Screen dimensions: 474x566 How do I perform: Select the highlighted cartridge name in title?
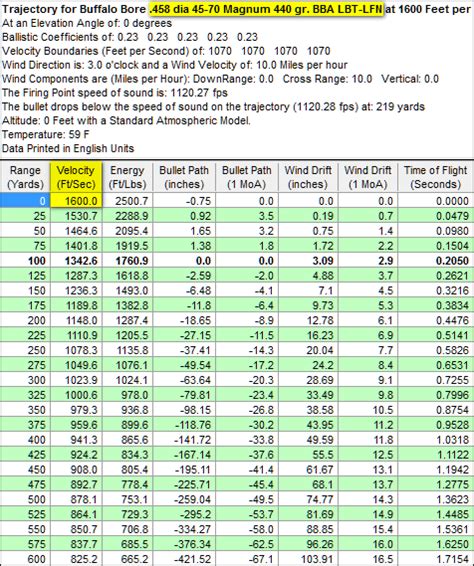tap(266, 9)
